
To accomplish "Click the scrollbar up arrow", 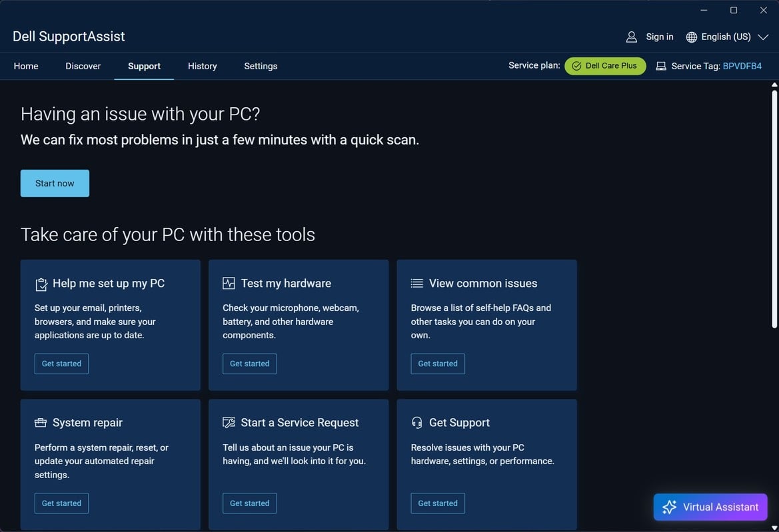I will [x=774, y=85].
